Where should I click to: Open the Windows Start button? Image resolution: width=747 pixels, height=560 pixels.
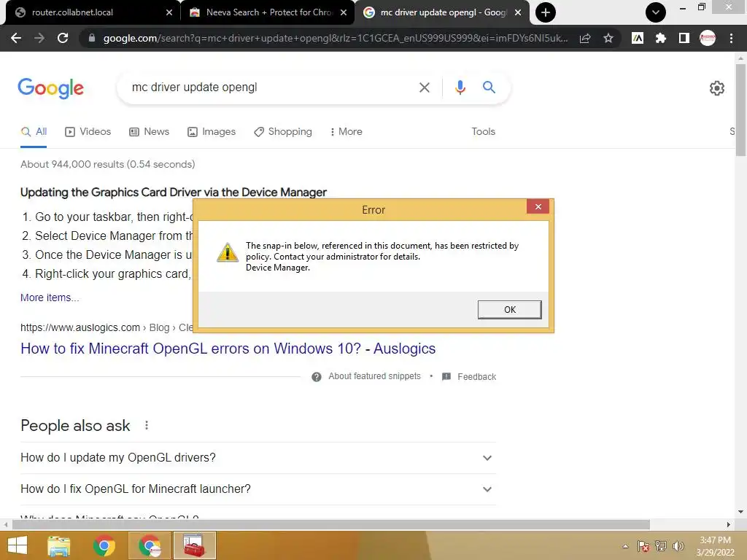(x=18, y=545)
